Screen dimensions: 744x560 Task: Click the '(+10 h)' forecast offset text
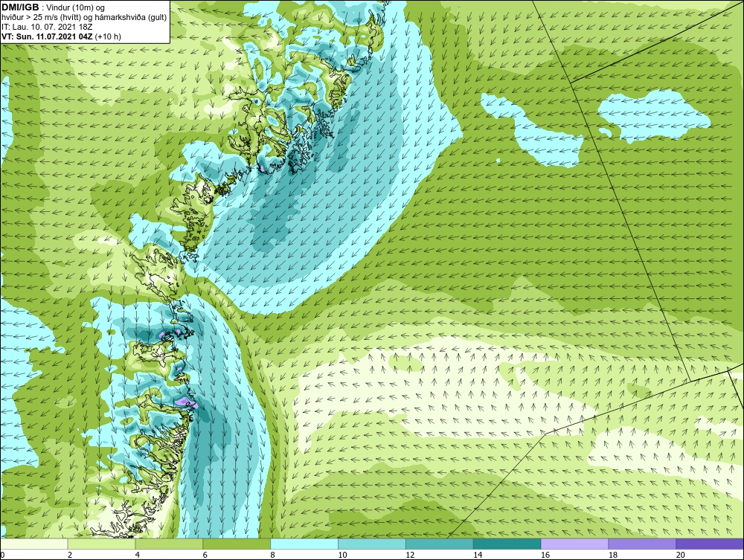coord(108,36)
